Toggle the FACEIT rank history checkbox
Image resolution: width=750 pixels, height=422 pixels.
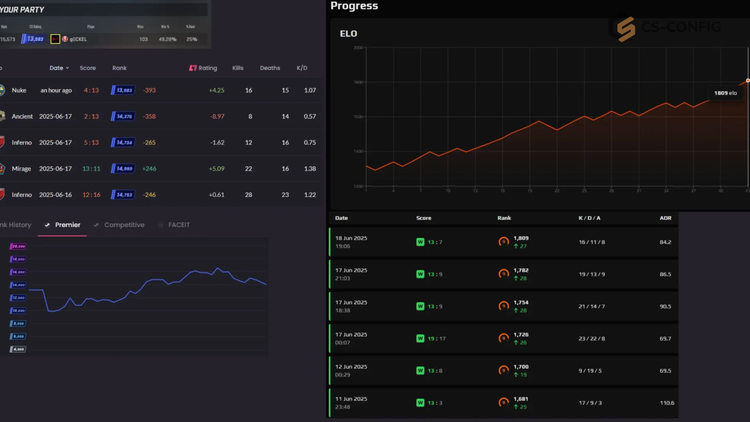coord(161,225)
